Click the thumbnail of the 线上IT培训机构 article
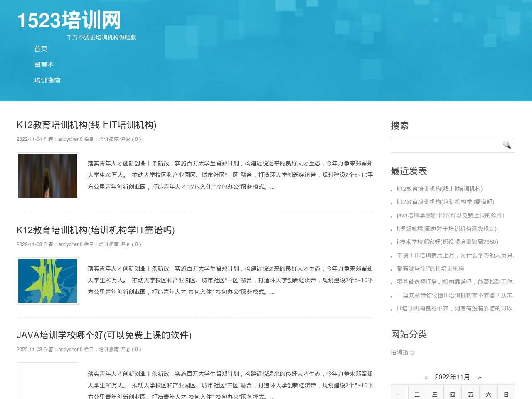 point(48,176)
